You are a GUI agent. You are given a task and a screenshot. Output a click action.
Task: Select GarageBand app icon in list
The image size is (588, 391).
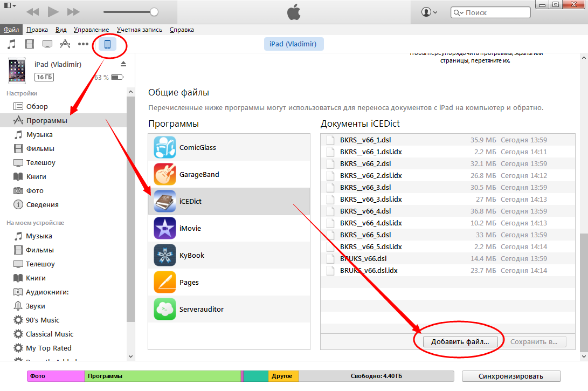(x=164, y=175)
